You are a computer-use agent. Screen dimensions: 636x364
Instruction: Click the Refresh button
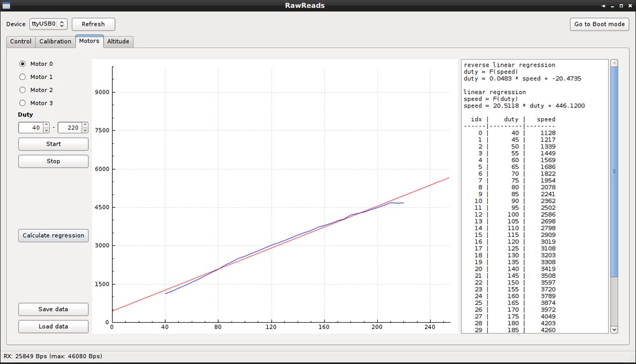point(93,24)
